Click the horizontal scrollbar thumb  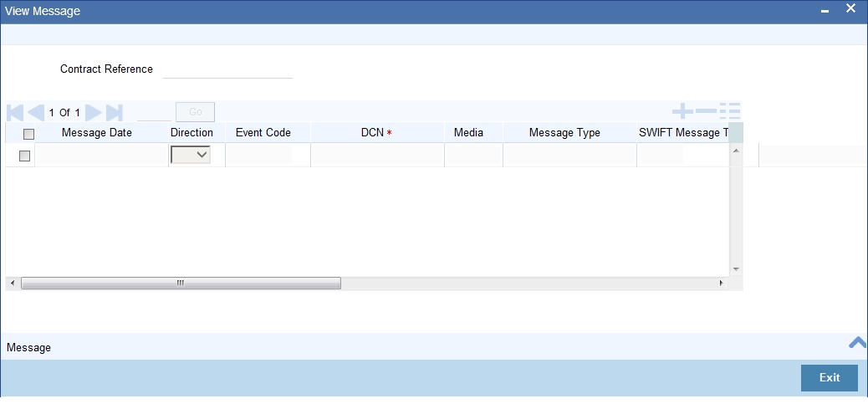point(181,283)
